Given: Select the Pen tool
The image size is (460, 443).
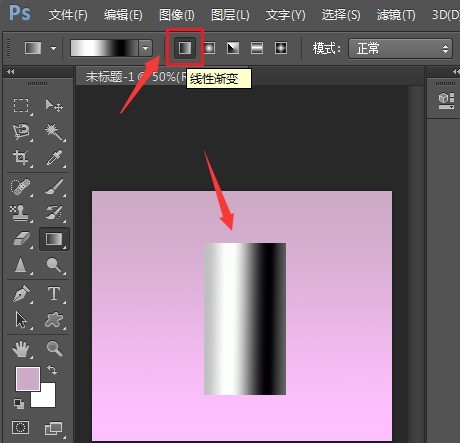Looking at the screenshot, I should 21,294.
